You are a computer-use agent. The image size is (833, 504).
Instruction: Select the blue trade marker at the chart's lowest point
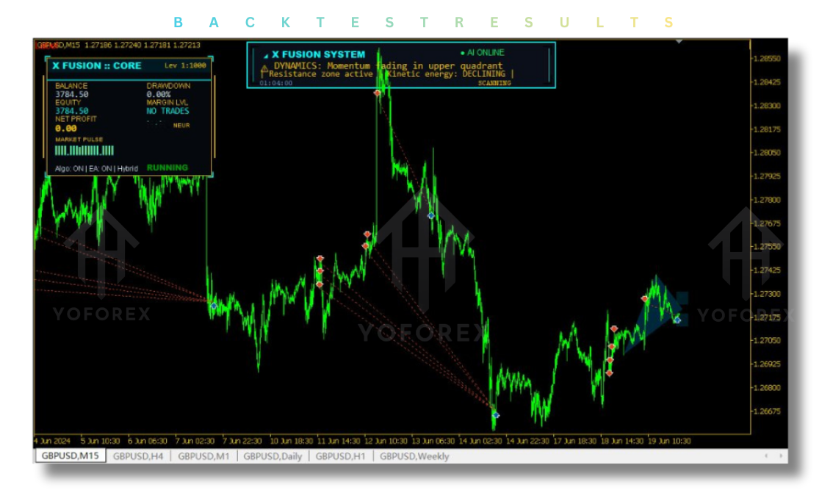pyautogui.click(x=496, y=415)
